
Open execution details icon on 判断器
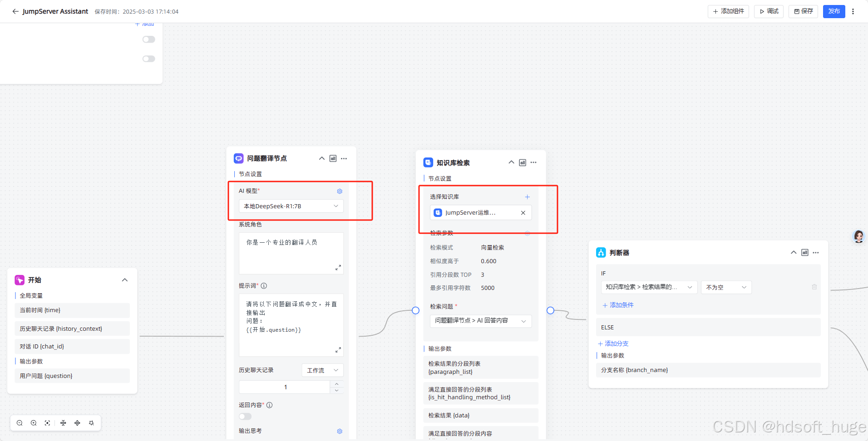[805, 253]
